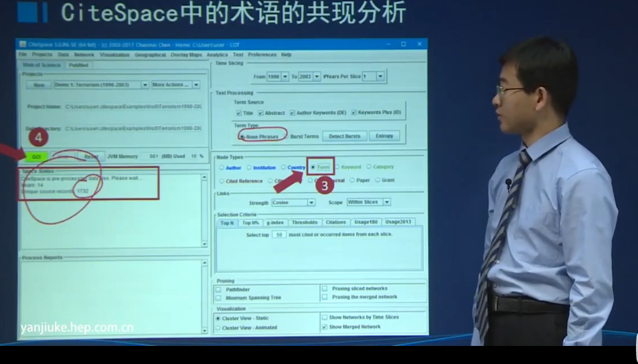Switch to the Thresholds tab

click(305, 222)
